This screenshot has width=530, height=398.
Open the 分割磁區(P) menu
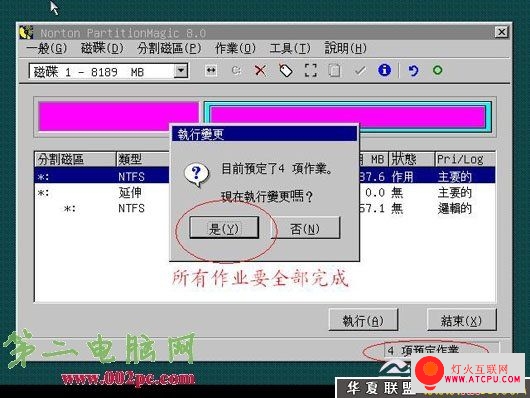169,48
